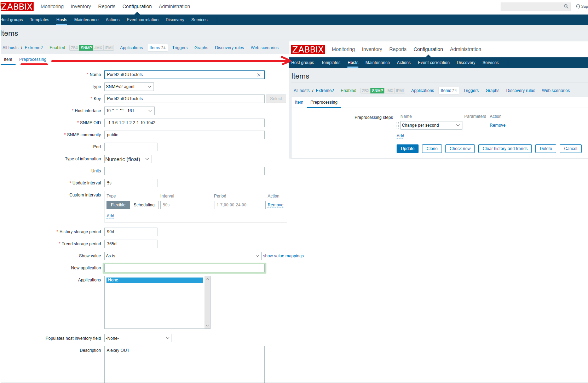
Task: Open the Monitoring menu in the main header
Action: [x=52, y=6]
